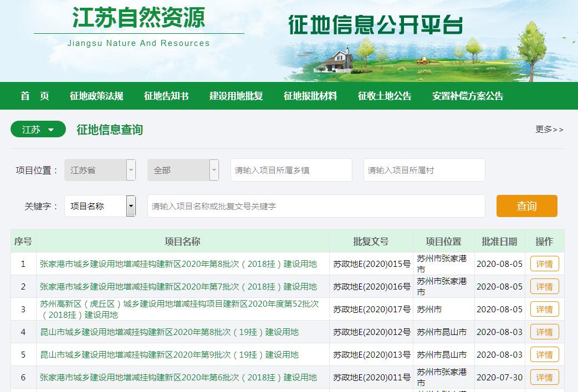Open the 征地报批材料 navigation item
The height and width of the screenshot is (392, 578).
point(310,96)
